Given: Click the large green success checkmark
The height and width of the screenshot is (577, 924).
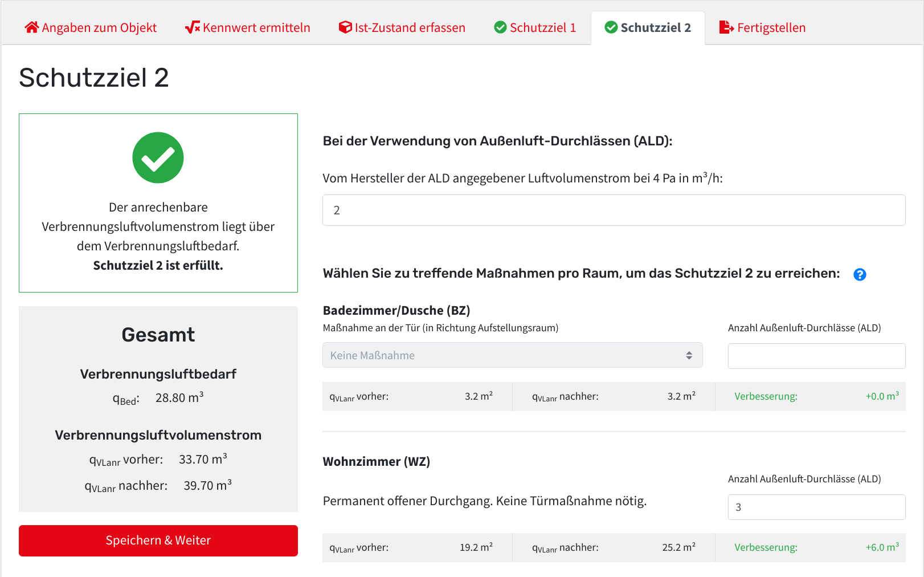Looking at the screenshot, I should pos(158,158).
